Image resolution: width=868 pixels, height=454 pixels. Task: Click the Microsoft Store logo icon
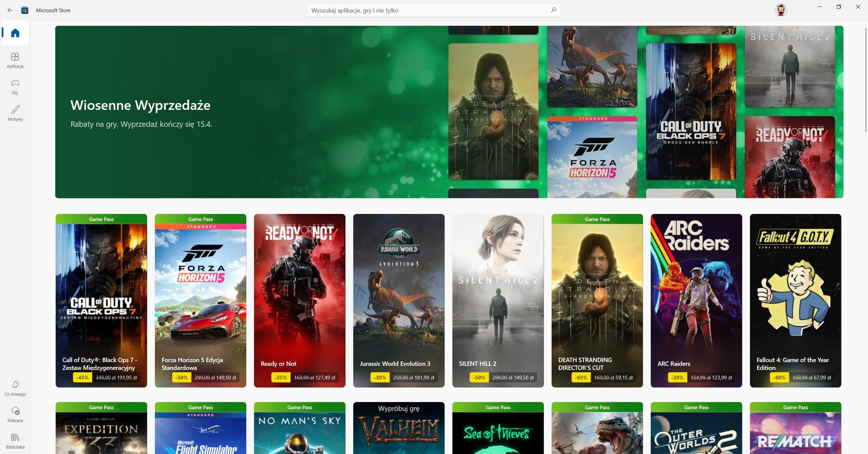pos(25,10)
